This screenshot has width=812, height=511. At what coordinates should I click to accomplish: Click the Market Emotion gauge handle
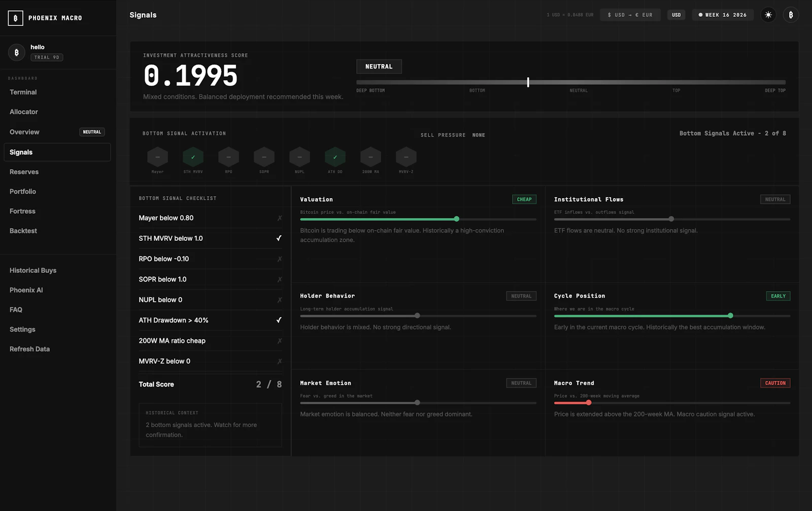point(417,402)
